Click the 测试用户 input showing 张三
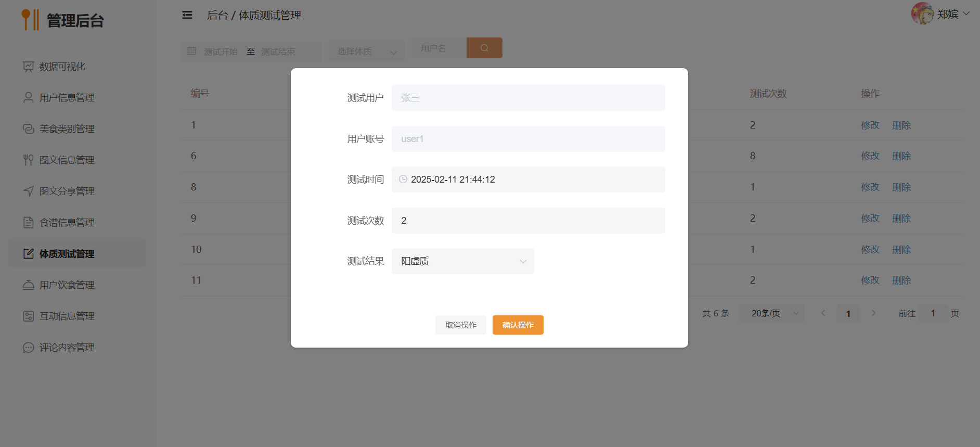This screenshot has width=980, height=447. [x=528, y=98]
